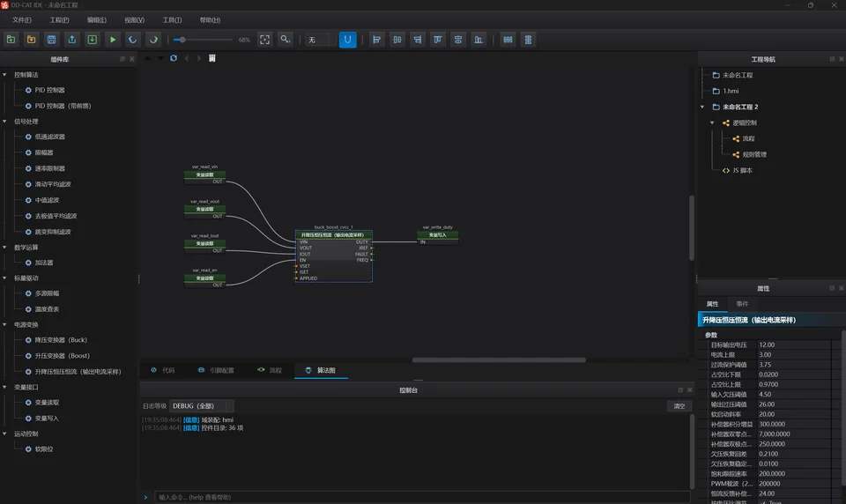Open the 文件(F) menu
846x504 pixels.
coord(22,20)
